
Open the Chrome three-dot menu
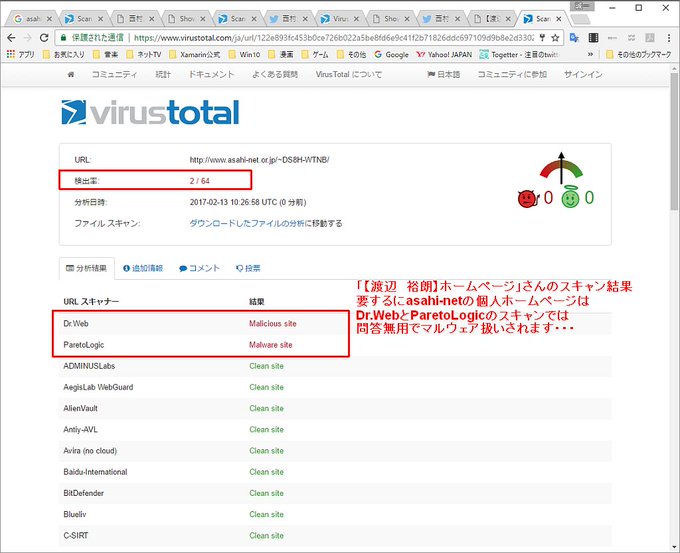click(x=669, y=38)
